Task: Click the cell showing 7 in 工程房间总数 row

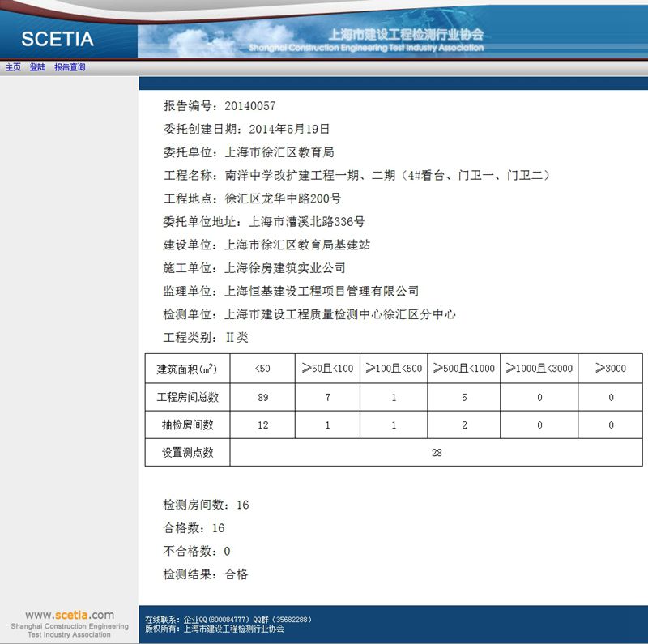Action: coord(328,397)
